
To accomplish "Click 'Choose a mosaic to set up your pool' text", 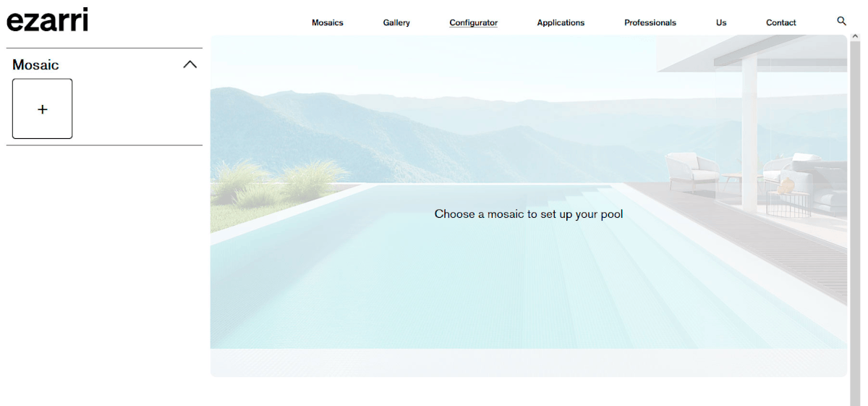I will (528, 214).
